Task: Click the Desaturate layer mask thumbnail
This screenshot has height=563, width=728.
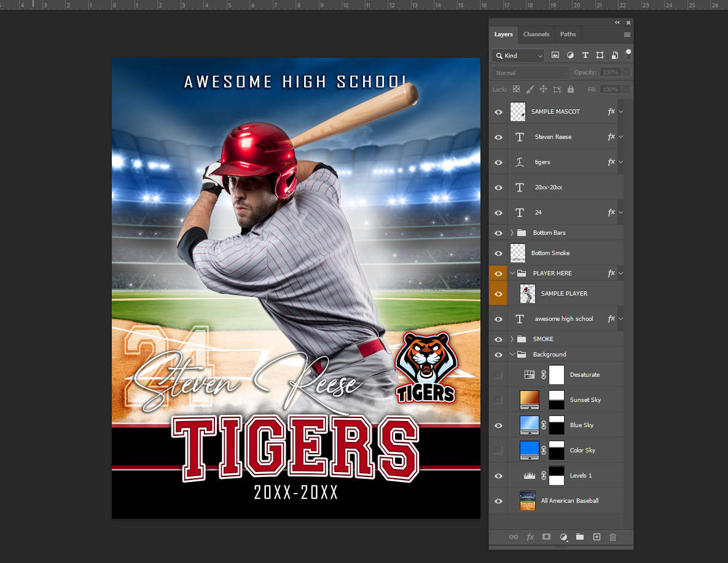Action: click(556, 375)
